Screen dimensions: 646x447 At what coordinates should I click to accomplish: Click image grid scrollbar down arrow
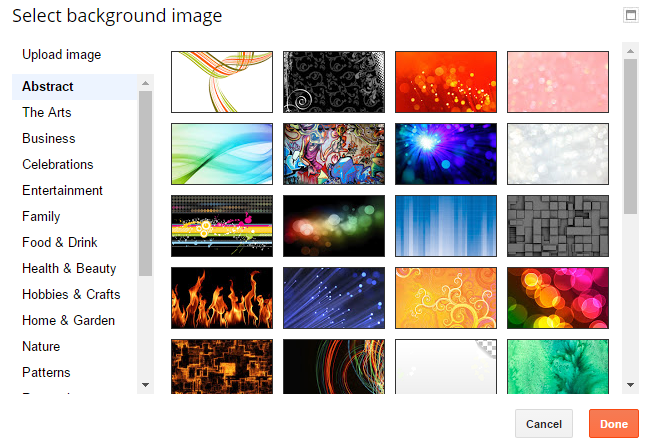pos(630,384)
